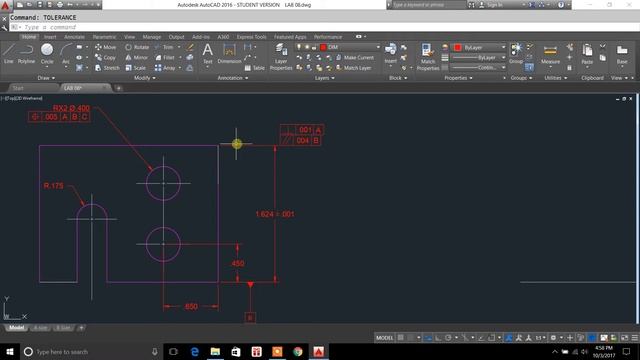The width and height of the screenshot is (640, 360).
Task: Select the Circle tool
Action: pos(47,54)
